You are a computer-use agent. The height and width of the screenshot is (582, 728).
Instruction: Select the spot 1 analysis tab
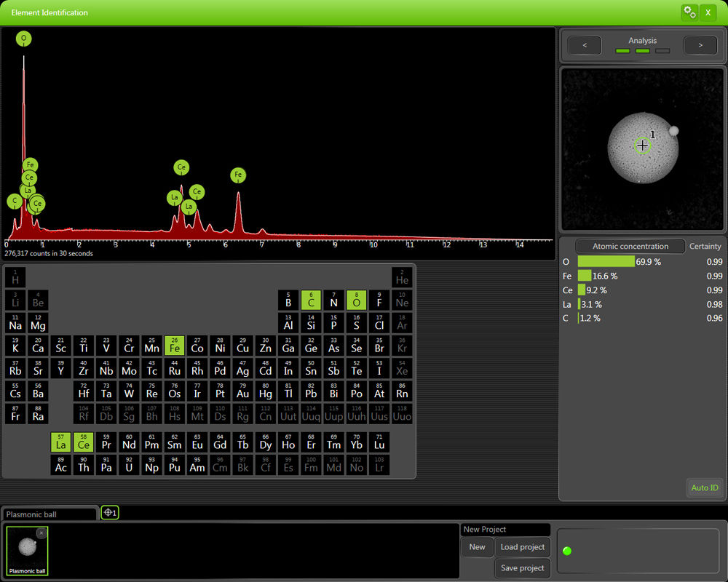tap(110, 513)
